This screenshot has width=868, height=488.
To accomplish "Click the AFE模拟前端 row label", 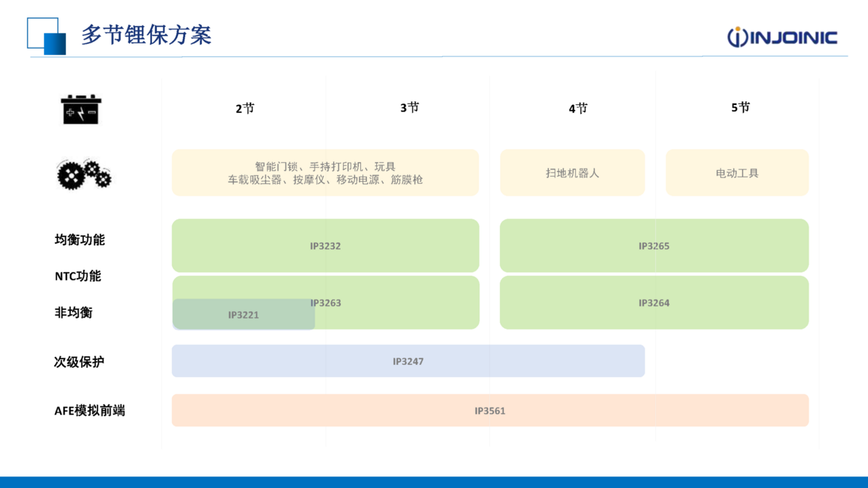I will pos(90,411).
